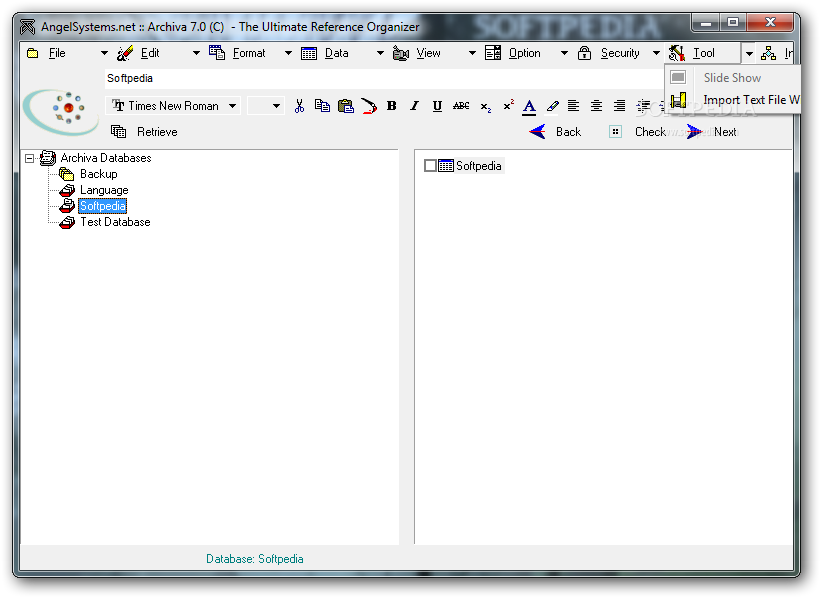Tick the Softpedia checkbox in right pane

pos(430,166)
